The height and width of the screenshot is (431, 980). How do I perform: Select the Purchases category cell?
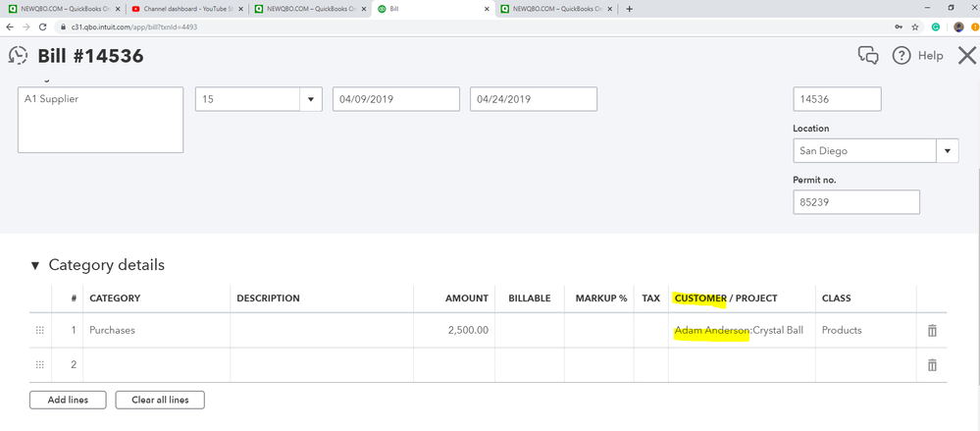[x=157, y=330]
